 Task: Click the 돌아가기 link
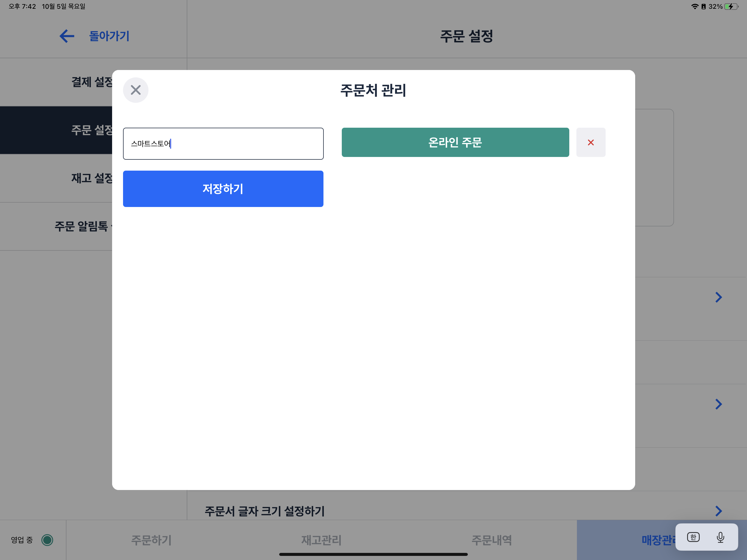pos(109,36)
